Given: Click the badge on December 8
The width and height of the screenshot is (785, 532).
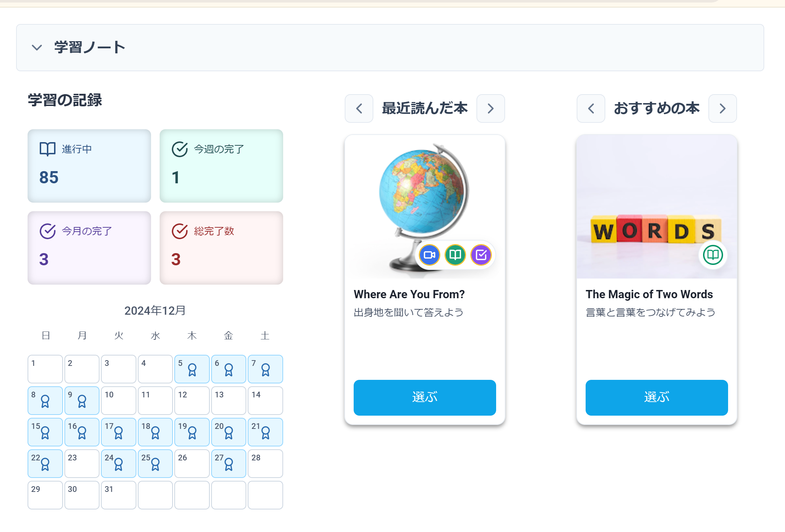Looking at the screenshot, I should click(x=45, y=401).
